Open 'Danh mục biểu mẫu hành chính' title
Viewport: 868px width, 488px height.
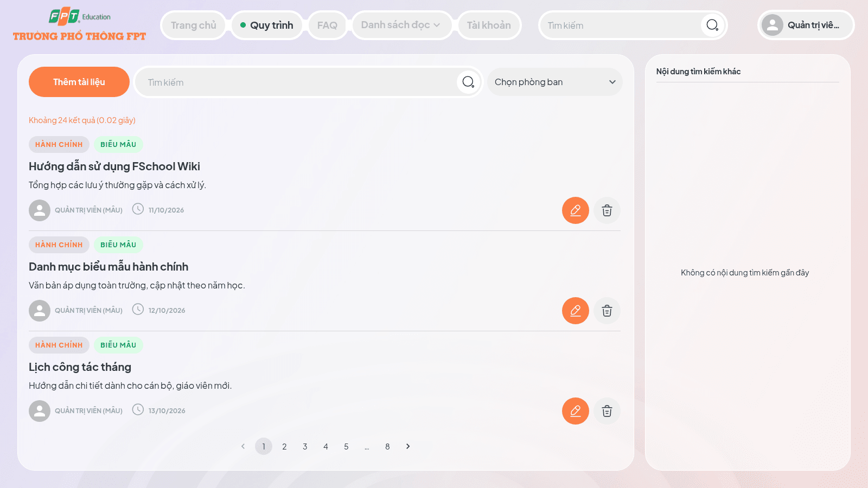[x=108, y=267]
